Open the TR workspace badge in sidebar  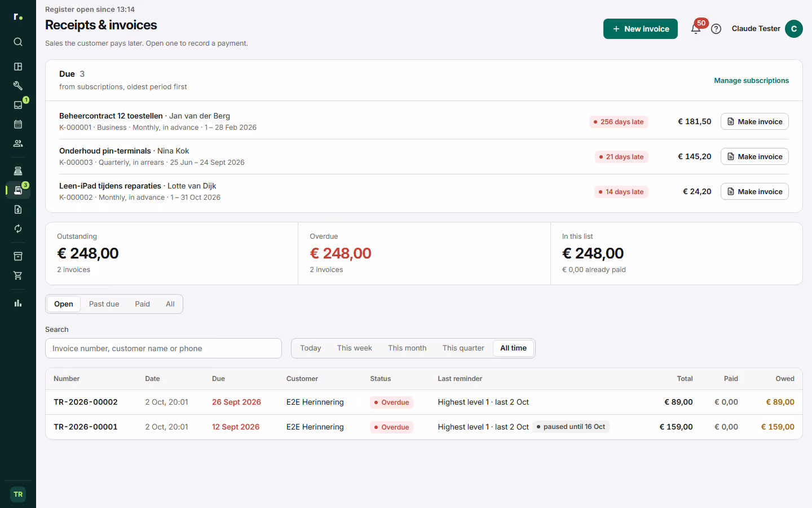(18, 494)
